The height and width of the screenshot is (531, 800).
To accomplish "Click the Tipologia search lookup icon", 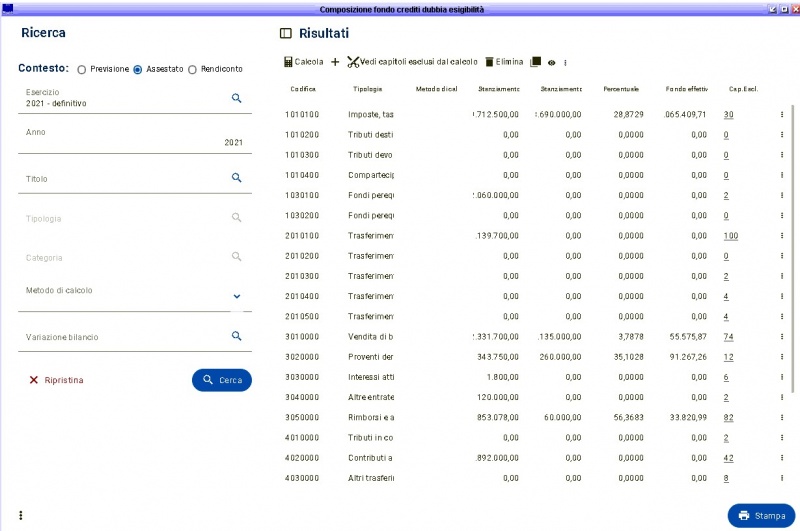I will (236, 217).
